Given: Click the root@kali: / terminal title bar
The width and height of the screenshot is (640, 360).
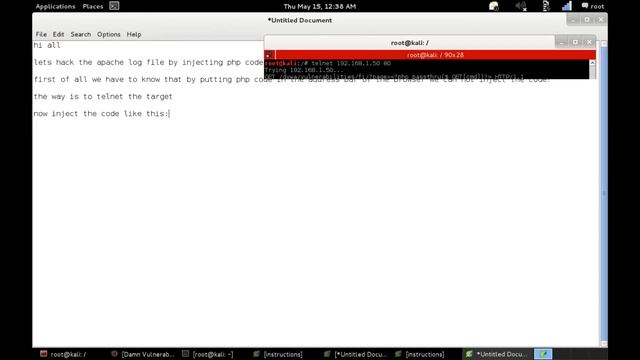Looking at the screenshot, I should [x=410, y=43].
